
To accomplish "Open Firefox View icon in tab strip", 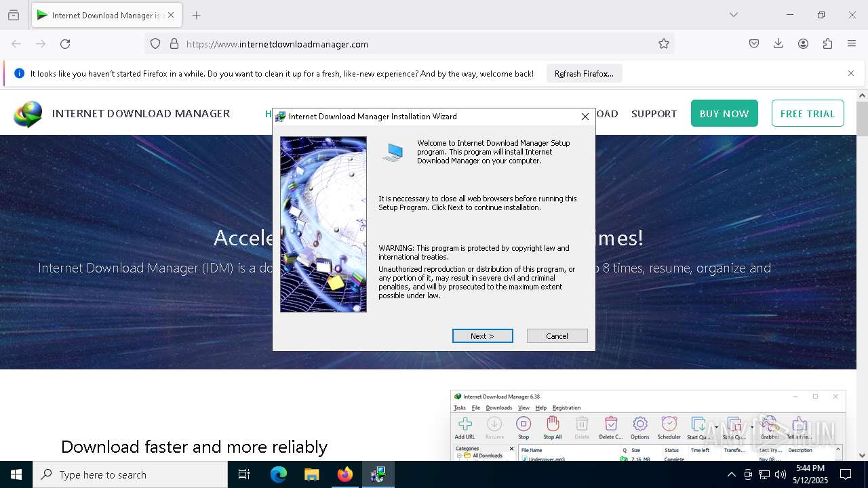I will (x=14, y=15).
